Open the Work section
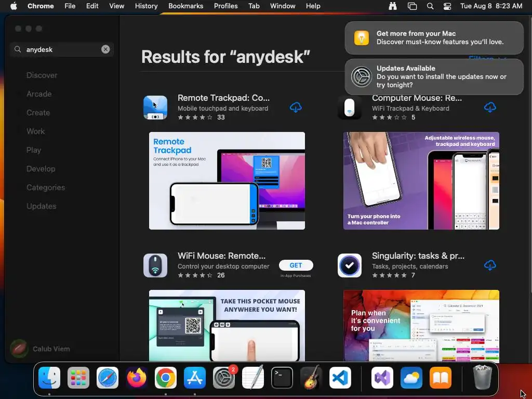The width and height of the screenshot is (532, 399). click(x=36, y=131)
